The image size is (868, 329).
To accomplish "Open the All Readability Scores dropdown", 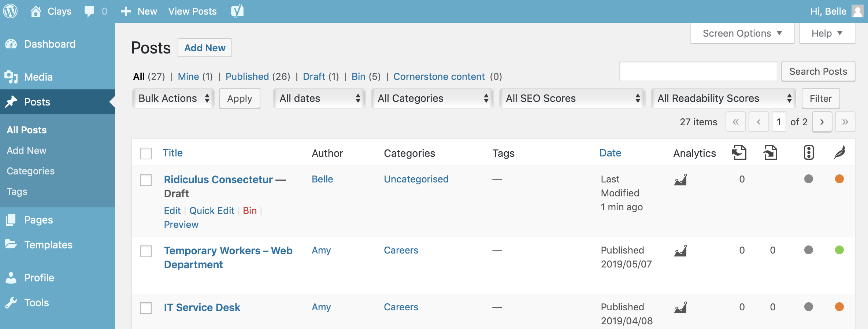I will coord(724,98).
